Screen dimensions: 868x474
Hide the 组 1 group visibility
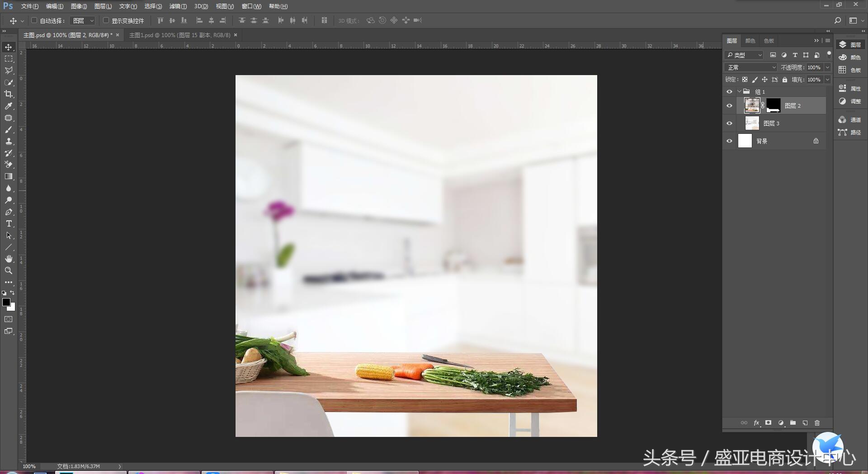click(729, 92)
